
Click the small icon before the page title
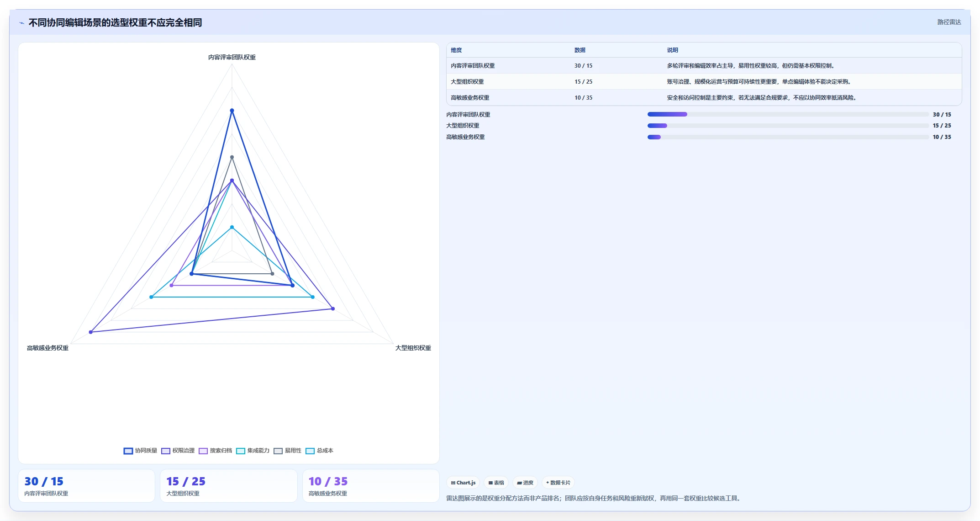[21, 23]
